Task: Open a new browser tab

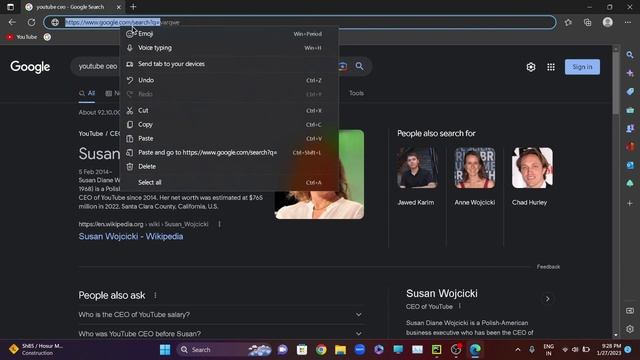Action: (133, 7)
